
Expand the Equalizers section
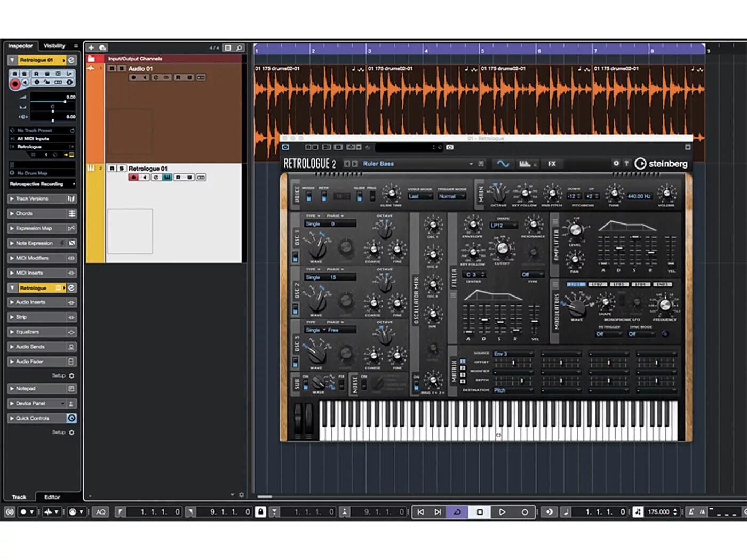coord(42,332)
